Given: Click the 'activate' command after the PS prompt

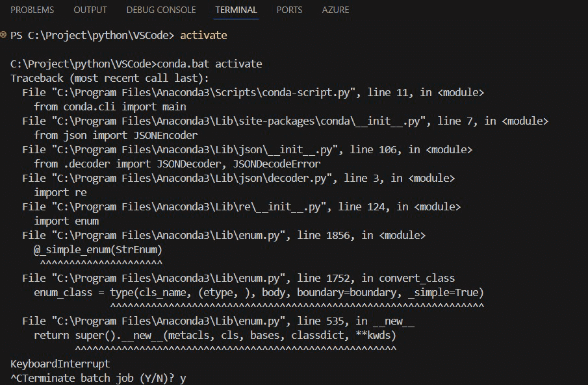Looking at the screenshot, I should [203, 35].
